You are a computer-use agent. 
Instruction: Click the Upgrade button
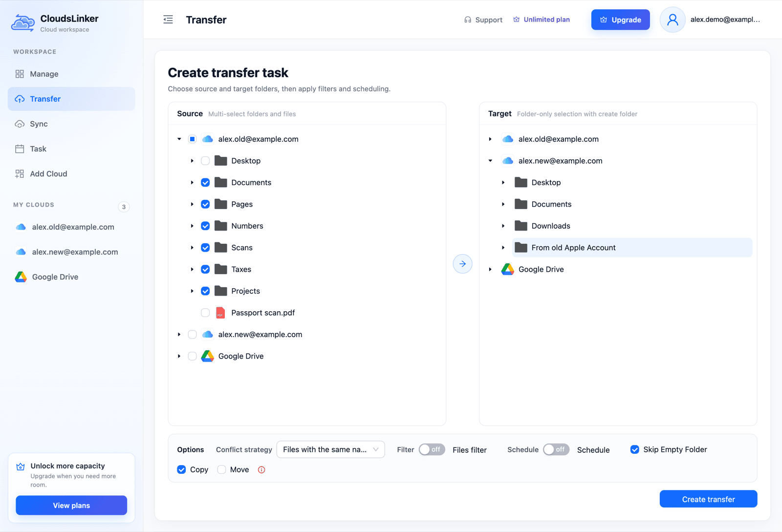(620, 20)
